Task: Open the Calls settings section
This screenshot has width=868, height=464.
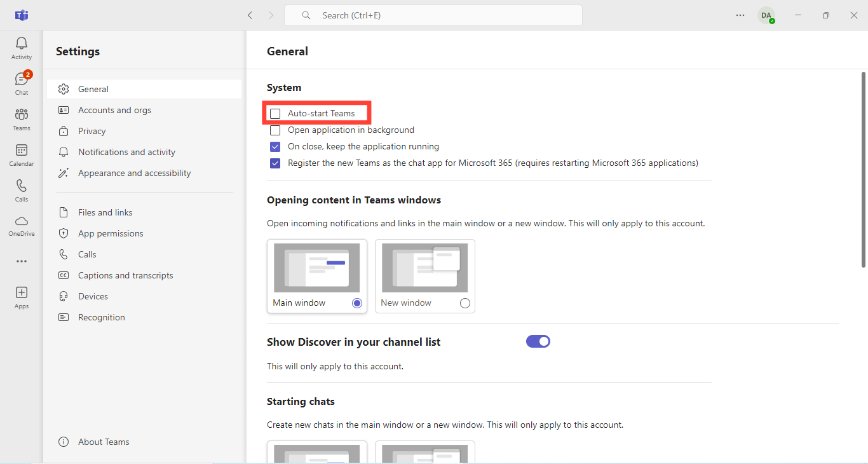Action: point(144,254)
